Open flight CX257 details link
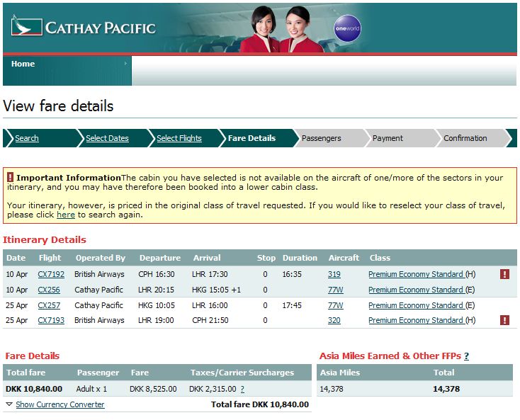The width and height of the screenshot is (520, 420). [x=47, y=305]
